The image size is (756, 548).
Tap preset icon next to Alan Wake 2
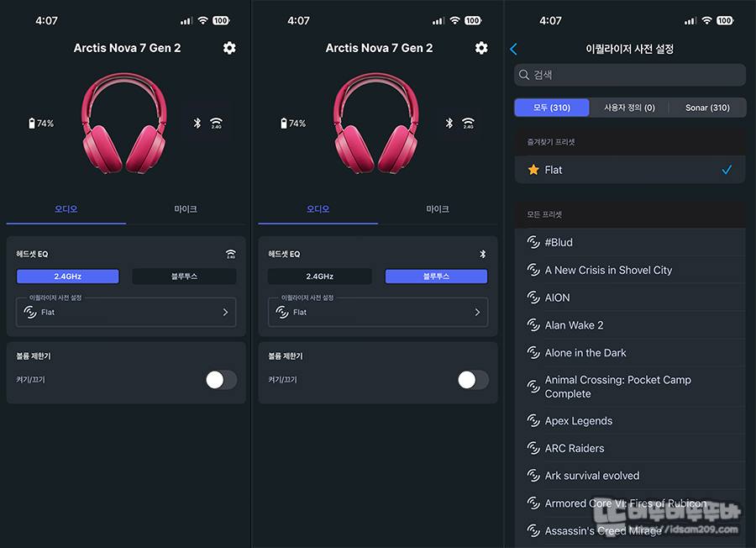[x=533, y=325]
